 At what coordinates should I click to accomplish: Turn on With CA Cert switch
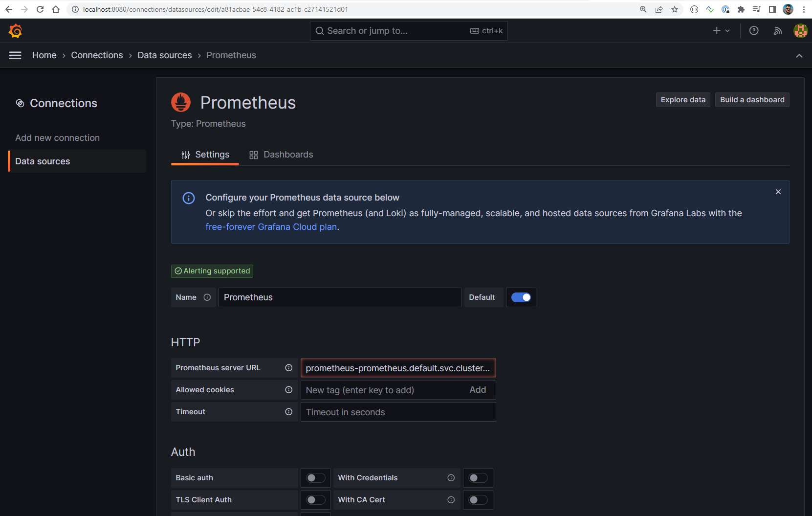pyautogui.click(x=478, y=500)
